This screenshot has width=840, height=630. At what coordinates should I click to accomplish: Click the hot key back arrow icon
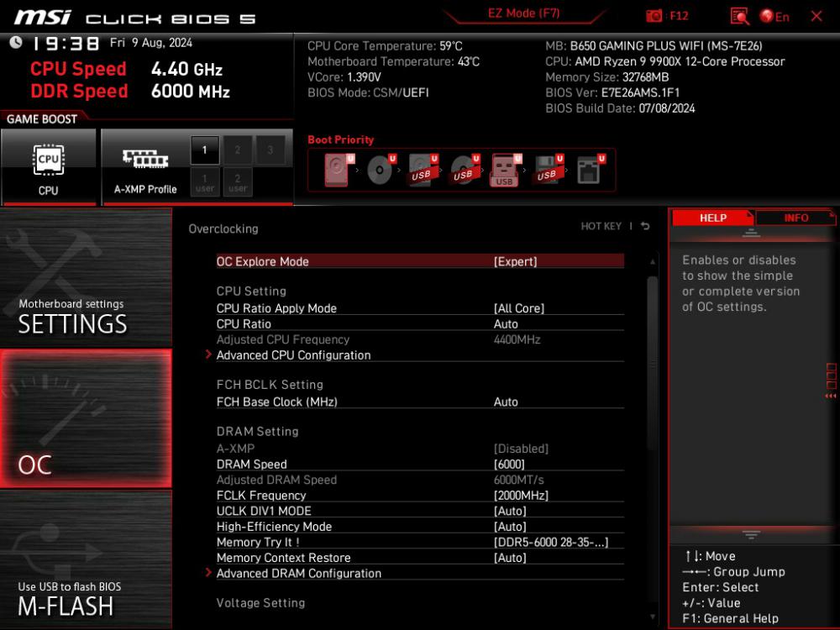[645, 227]
